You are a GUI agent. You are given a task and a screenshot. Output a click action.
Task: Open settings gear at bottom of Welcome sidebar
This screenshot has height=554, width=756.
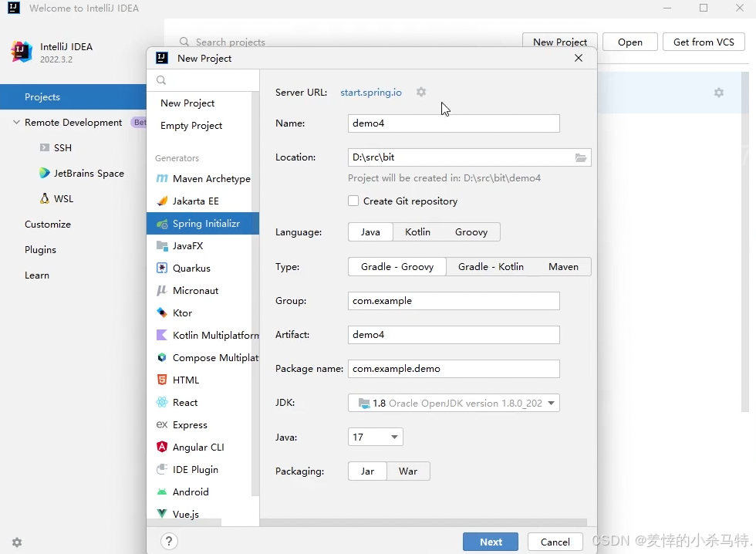17,542
